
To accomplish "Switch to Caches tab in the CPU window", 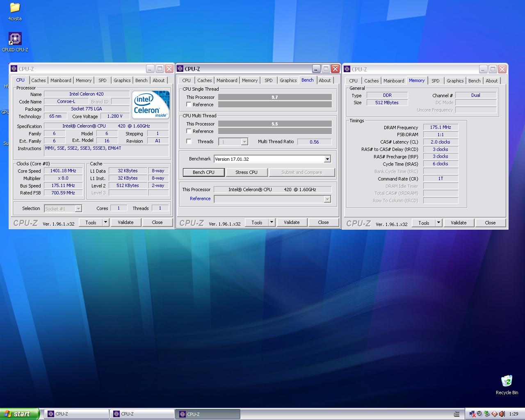I will [39, 80].
